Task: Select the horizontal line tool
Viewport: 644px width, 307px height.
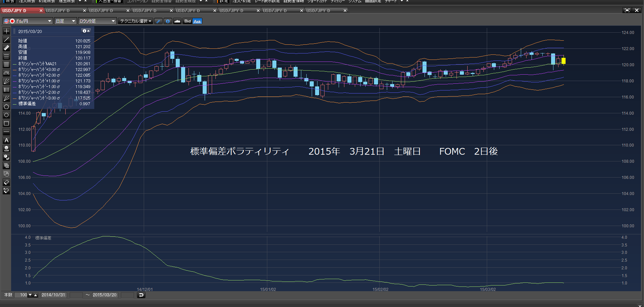Action: [x=6, y=132]
